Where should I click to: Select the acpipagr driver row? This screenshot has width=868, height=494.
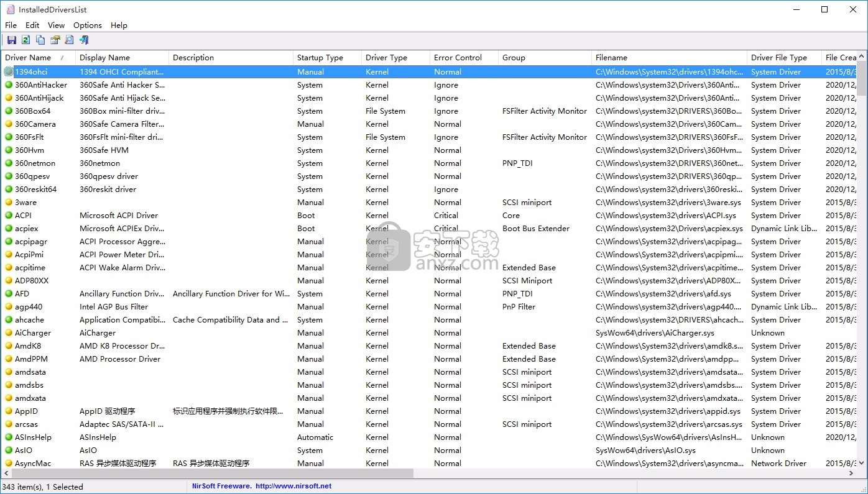(429, 242)
